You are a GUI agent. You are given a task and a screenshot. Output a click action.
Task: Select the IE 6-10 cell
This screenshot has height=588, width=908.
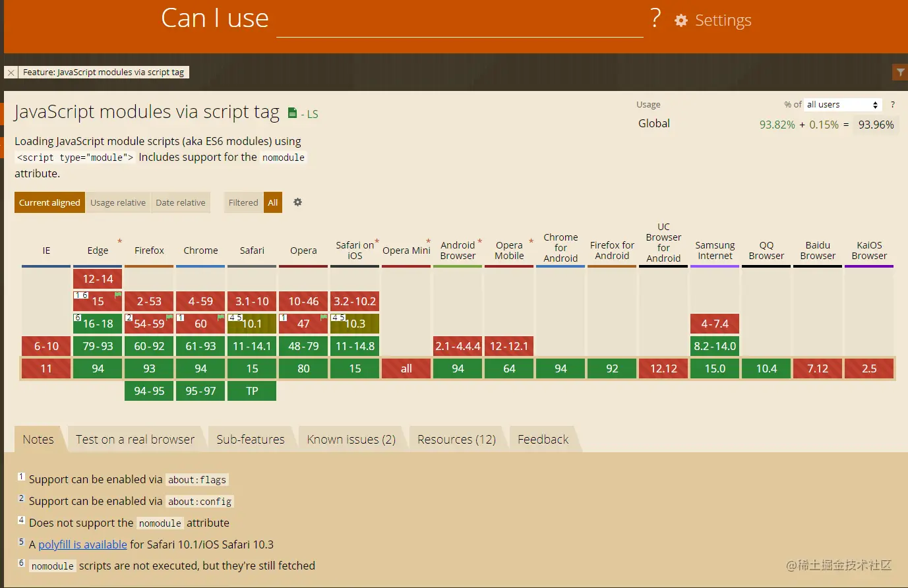pyautogui.click(x=46, y=346)
